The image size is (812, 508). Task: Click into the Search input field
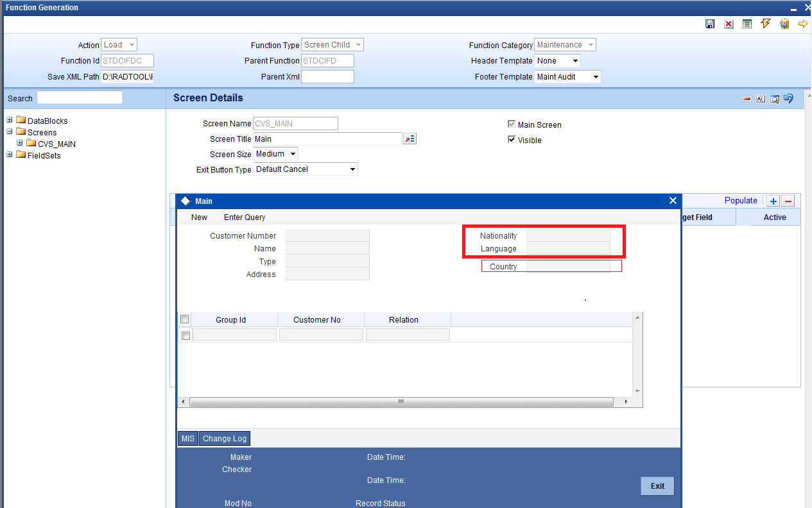pyautogui.click(x=80, y=97)
